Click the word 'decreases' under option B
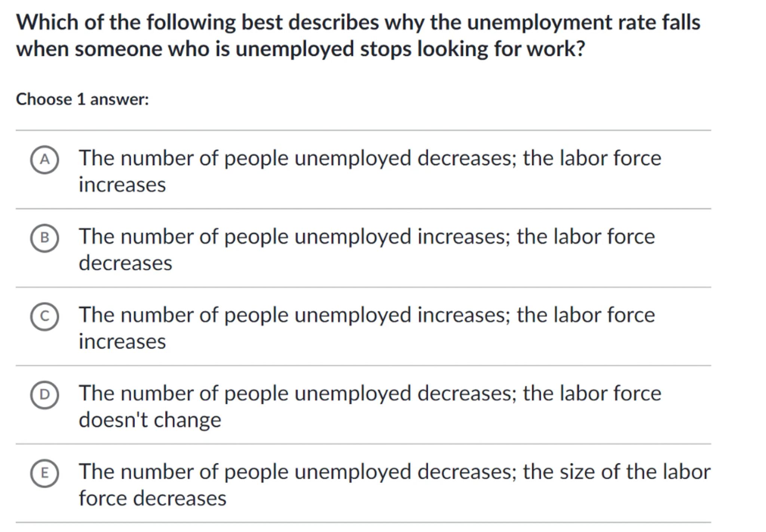766x532 pixels. pos(125,263)
